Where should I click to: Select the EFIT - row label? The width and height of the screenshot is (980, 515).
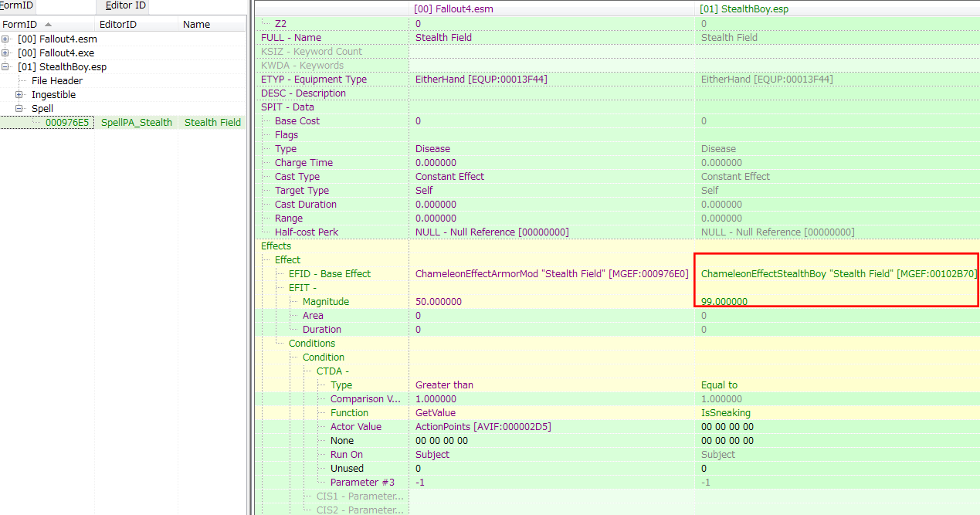coord(303,287)
